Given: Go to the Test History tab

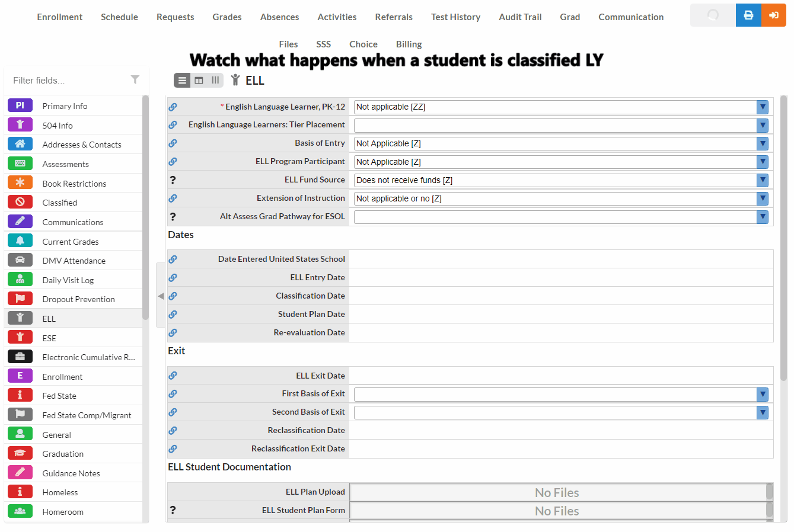Looking at the screenshot, I should (455, 17).
